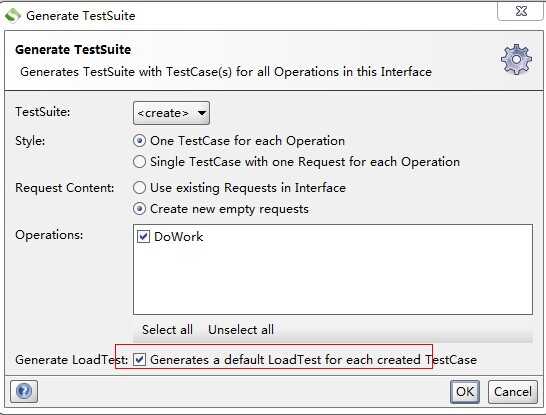Select One TestCase for each Operation
The image size is (546, 415).
point(139,141)
